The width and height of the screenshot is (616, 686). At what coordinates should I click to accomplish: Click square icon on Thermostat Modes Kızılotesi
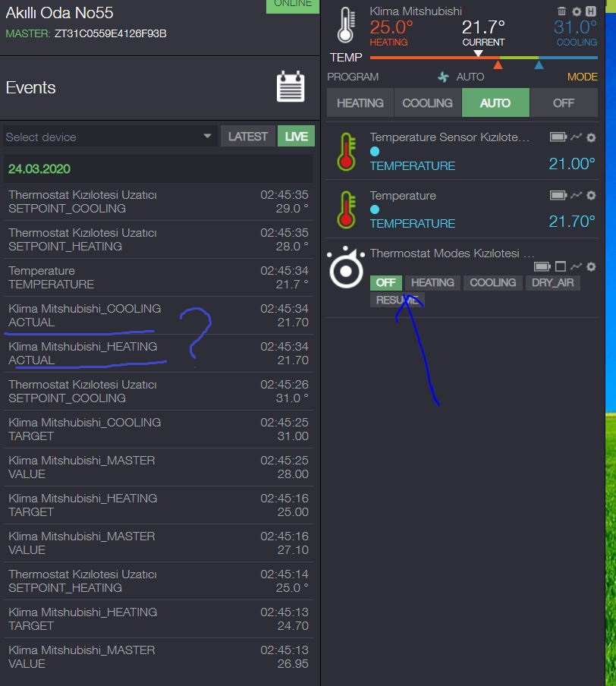pos(561,266)
